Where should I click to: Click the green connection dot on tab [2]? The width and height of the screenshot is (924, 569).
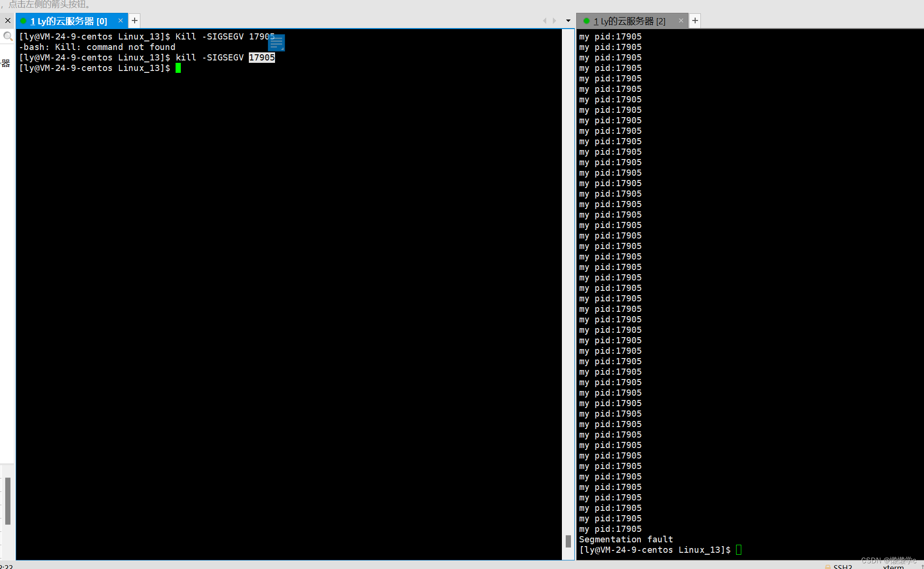tap(586, 20)
